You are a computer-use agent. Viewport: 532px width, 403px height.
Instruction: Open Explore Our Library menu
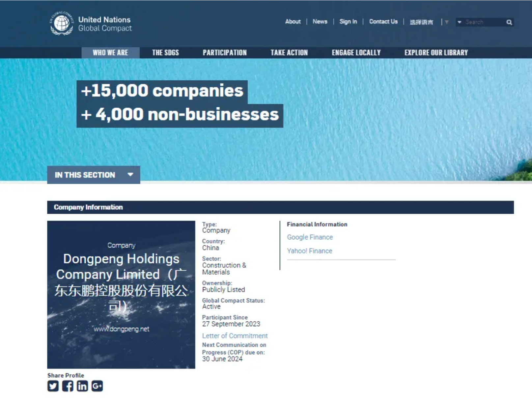[x=436, y=53]
